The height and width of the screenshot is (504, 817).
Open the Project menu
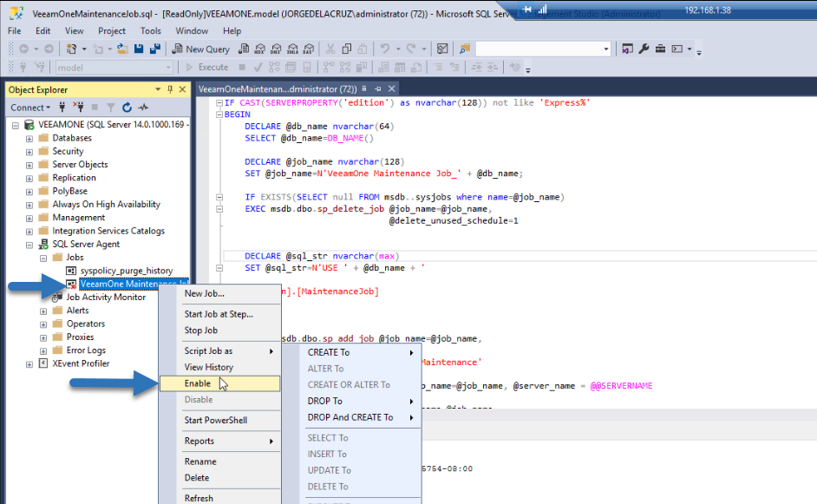[112, 30]
